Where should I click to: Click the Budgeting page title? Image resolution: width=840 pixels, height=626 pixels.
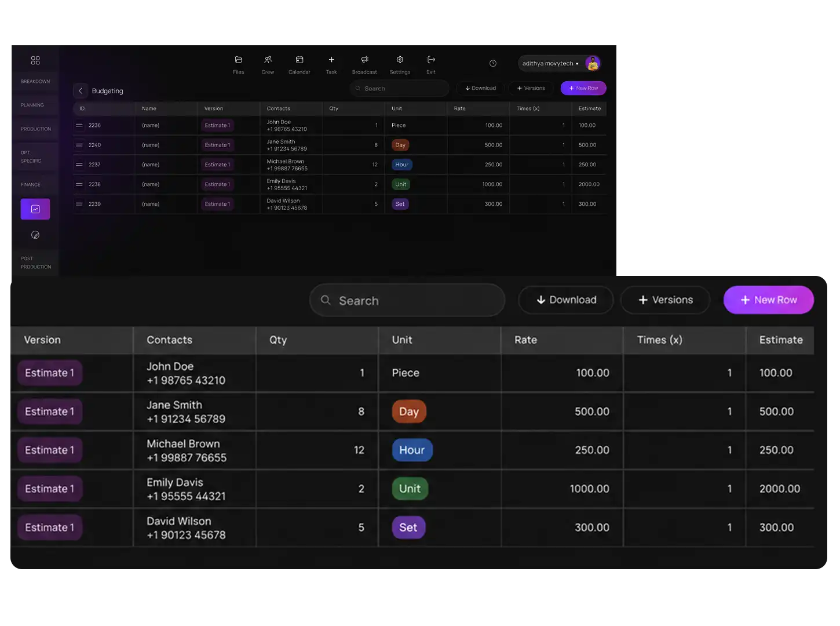[x=108, y=91]
